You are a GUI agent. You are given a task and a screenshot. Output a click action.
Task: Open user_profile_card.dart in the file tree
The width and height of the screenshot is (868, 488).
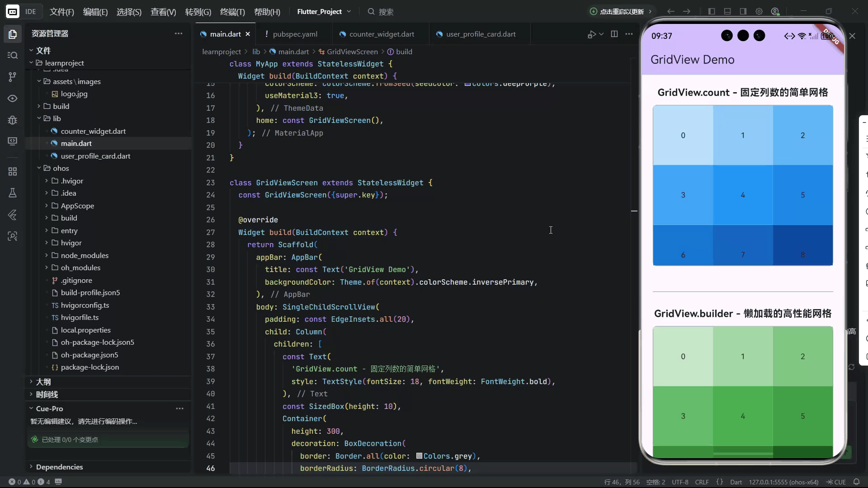tap(95, 156)
